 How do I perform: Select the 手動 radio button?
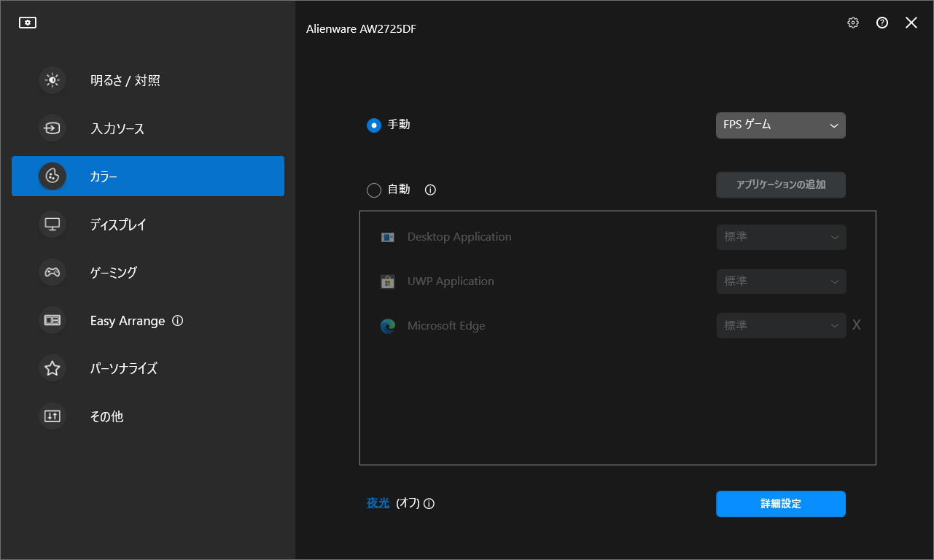(x=374, y=125)
